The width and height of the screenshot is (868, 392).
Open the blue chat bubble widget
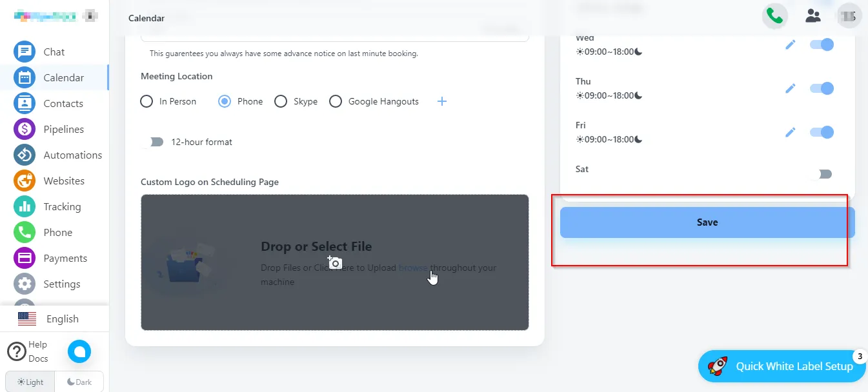79,351
